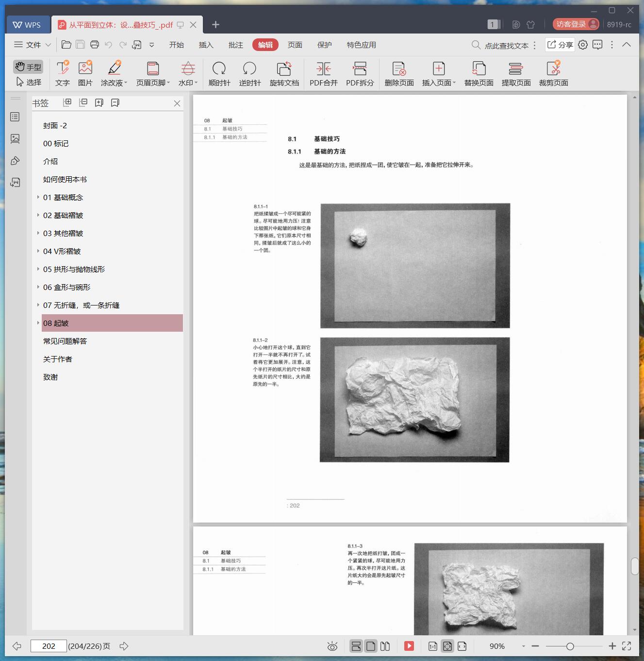644x661 pixels.
Task: Expand the 08 起皱 bookmark
Action: pos(38,323)
